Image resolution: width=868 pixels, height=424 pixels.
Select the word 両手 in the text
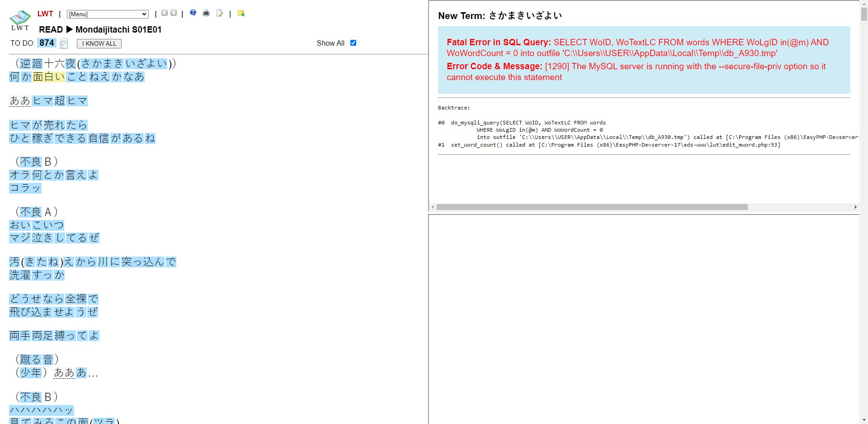pos(20,336)
